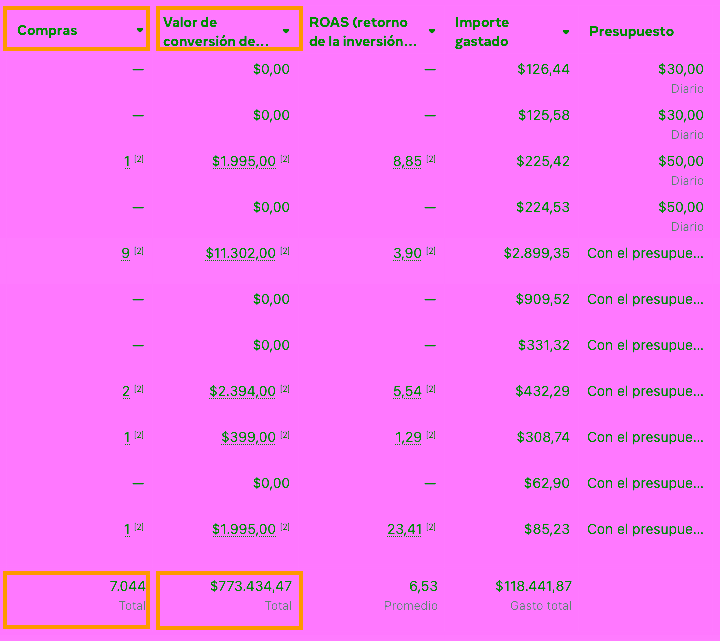Viewport: 720px width, 641px height.
Task: Open the $11.302,00 conversion value link
Action: 240,254
